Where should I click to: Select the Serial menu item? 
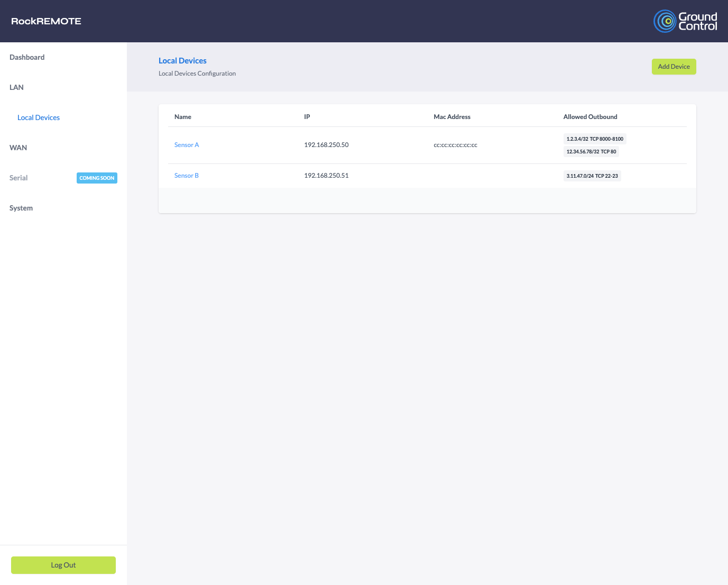click(19, 178)
